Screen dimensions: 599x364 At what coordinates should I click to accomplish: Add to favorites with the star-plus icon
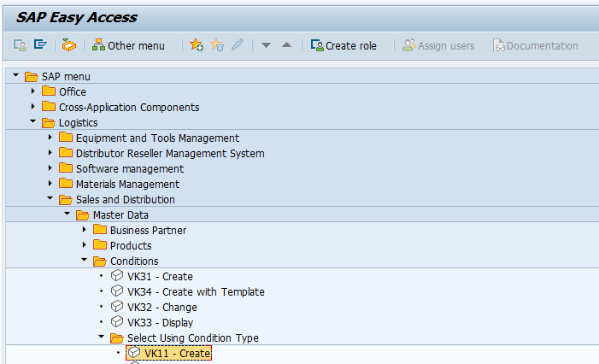197,45
